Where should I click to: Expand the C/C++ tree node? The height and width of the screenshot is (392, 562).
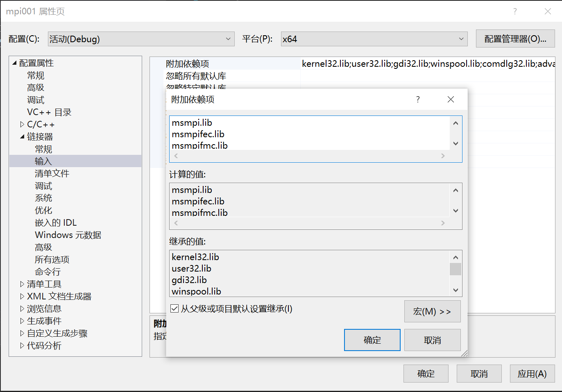click(22, 124)
